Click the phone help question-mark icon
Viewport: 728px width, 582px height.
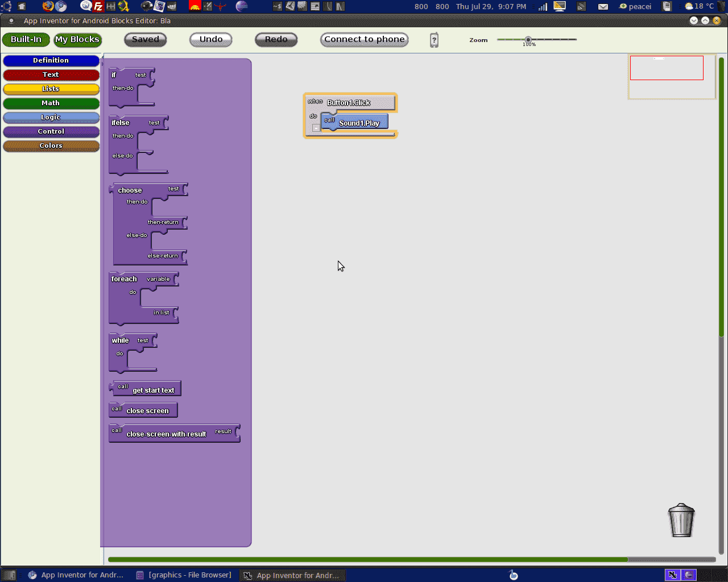[434, 40]
